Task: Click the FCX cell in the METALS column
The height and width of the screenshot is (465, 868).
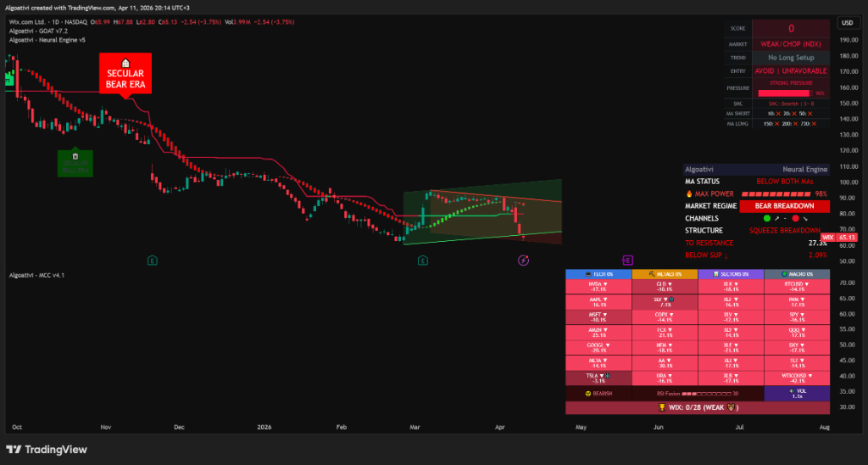Action: [665, 333]
